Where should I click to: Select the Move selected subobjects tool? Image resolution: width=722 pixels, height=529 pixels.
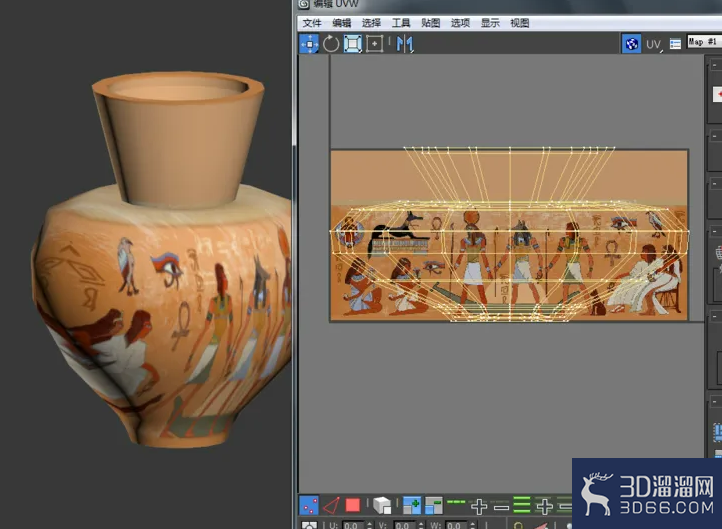click(x=309, y=44)
